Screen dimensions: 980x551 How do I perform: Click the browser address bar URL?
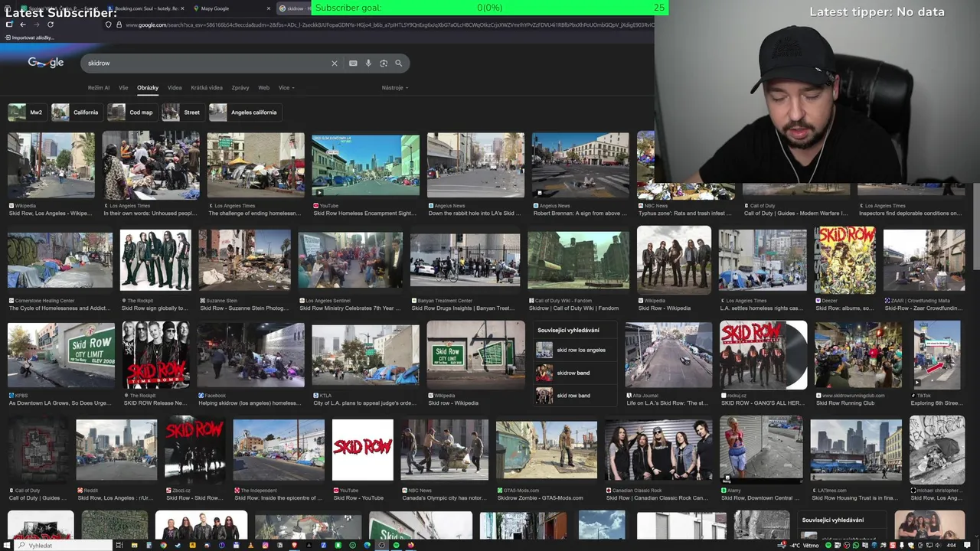[389, 24]
